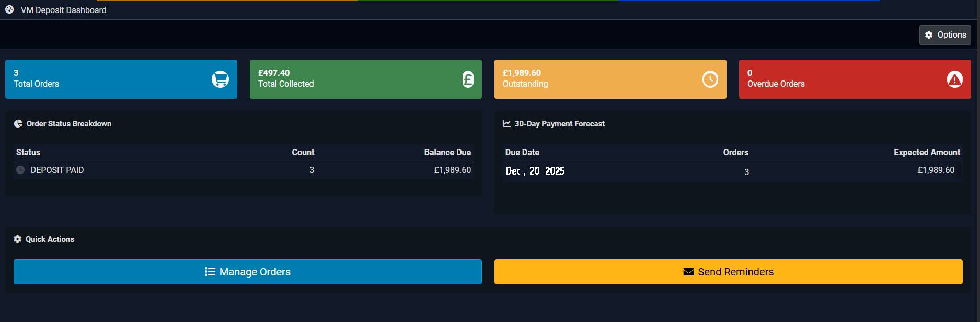Click the gear icon in Options
Screen dimensions: 980x322
point(929,35)
